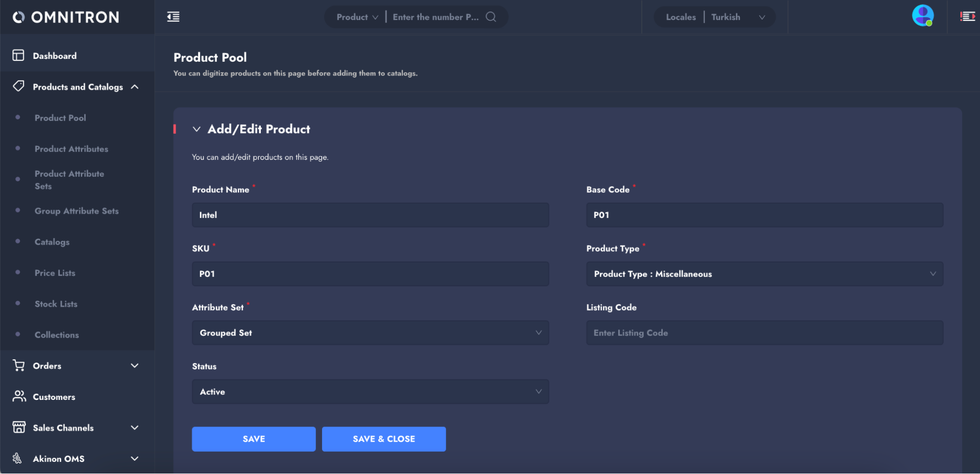The width and height of the screenshot is (980, 474).
Task: Click the OMNITRON logo
Action: [x=66, y=18]
